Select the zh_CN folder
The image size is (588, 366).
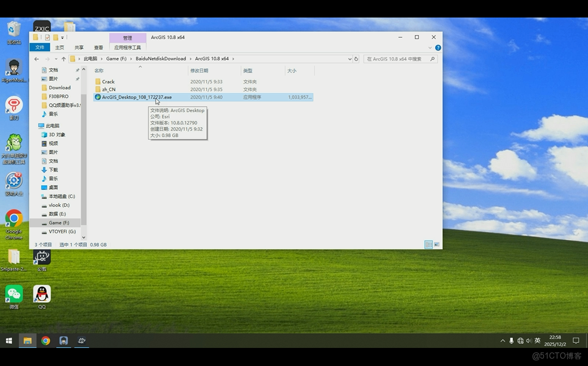pos(109,89)
